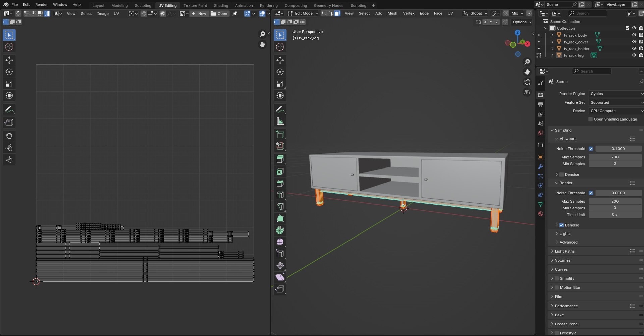Viewport: 644px width, 336px height.
Task: Select the Shrink/Fatten tool
Action: point(280,266)
